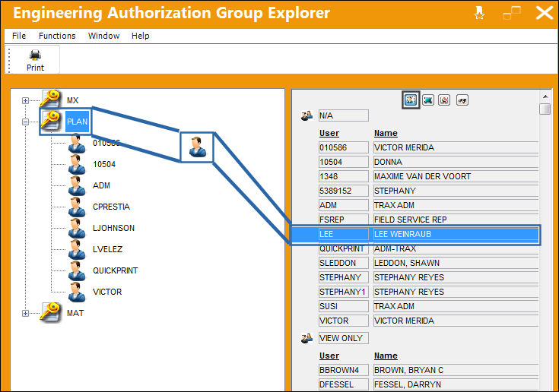Select the PLAN label in tree
The height and width of the screenshot is (392, 559).
[78, 122]
